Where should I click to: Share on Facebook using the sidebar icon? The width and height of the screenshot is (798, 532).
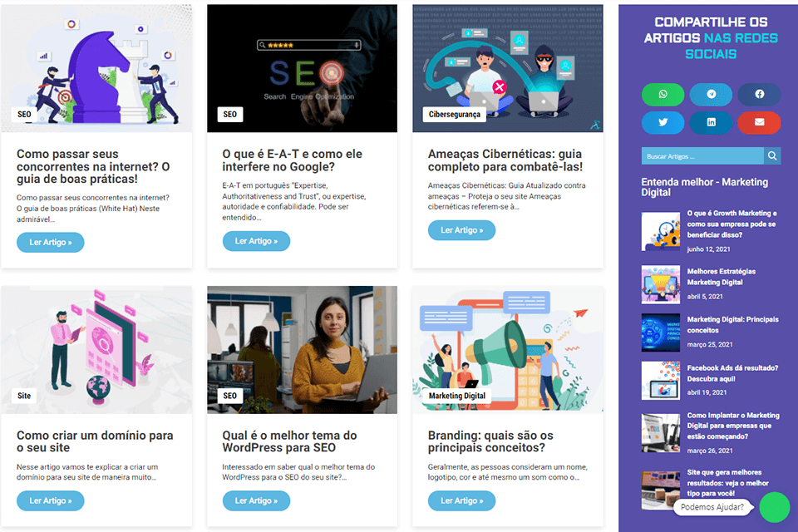pos(759,94)
